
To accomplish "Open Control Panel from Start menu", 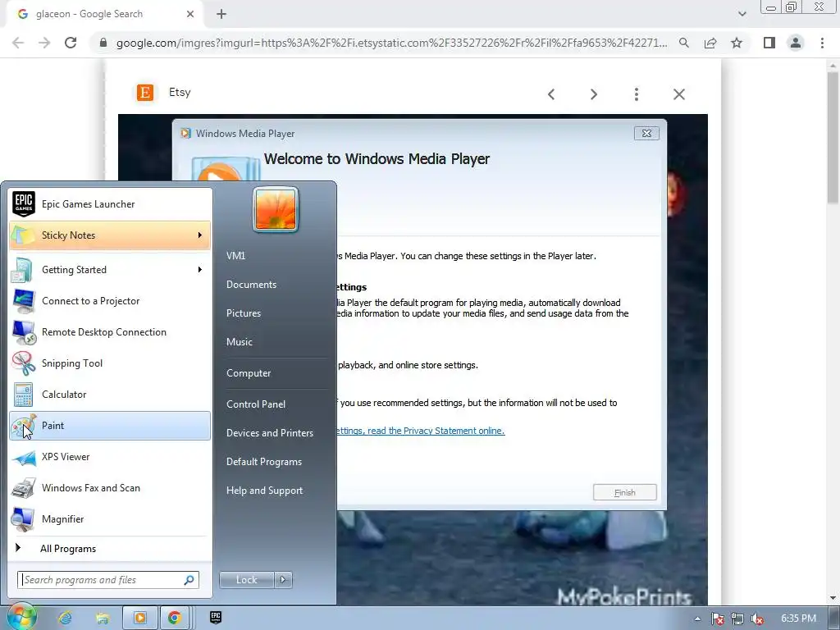I will [x=256, y=404].
